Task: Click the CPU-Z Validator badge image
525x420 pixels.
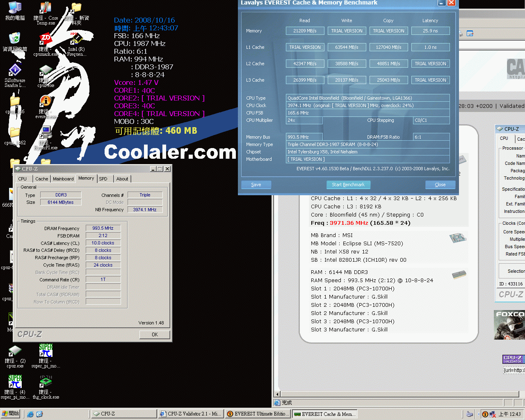Action: click(513, 359)
